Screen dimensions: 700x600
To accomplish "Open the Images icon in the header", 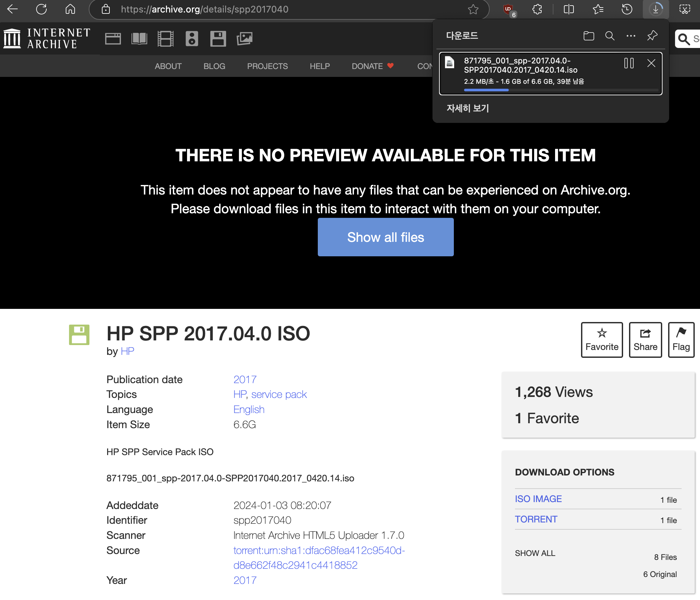I will coord(244,38).
